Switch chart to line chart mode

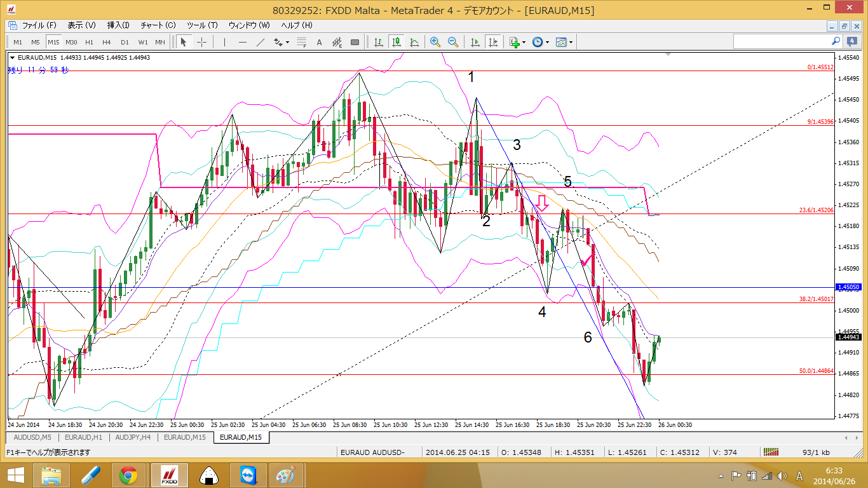(x=414, y=42)
